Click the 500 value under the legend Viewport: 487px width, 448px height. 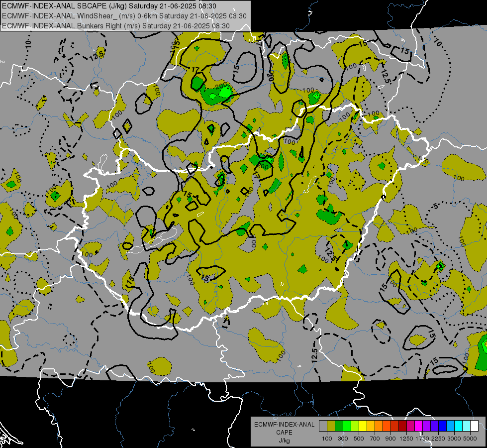pos(359,439)
